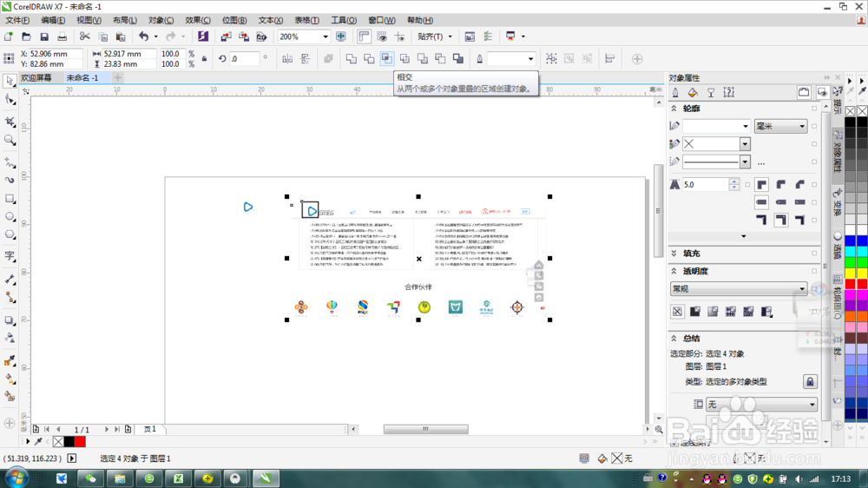
Task: Open the zoom level 200% dropdown
Action: coord(325,36)
